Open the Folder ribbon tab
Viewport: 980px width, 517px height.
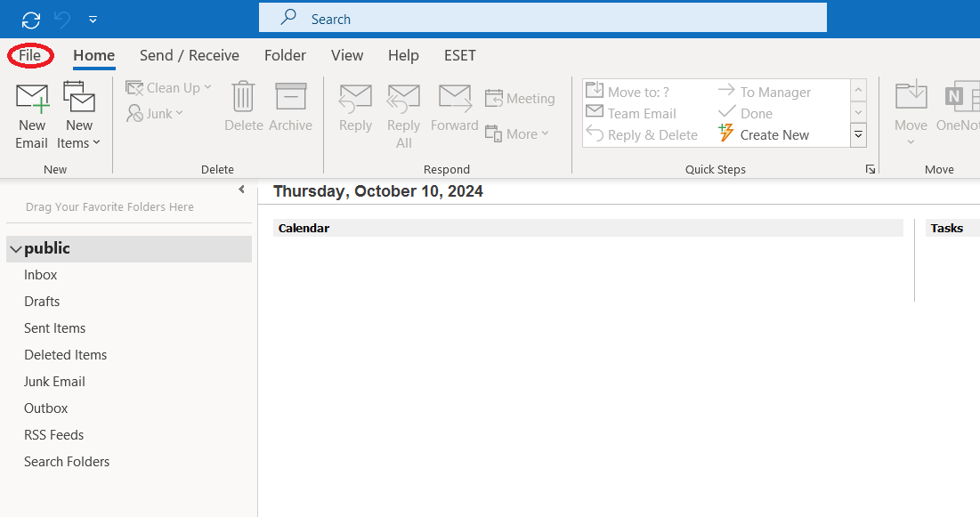(x=285, y=56)
